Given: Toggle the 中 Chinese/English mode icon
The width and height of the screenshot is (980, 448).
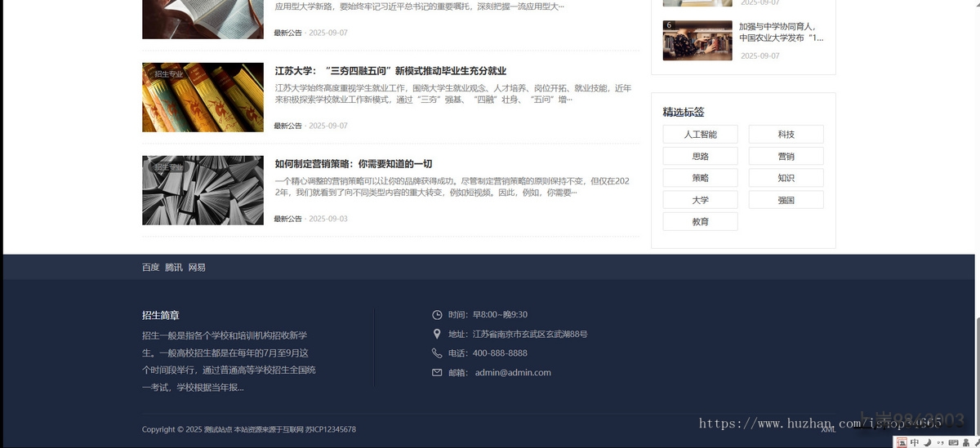Looking at the screenshot, I should point(915,442).
